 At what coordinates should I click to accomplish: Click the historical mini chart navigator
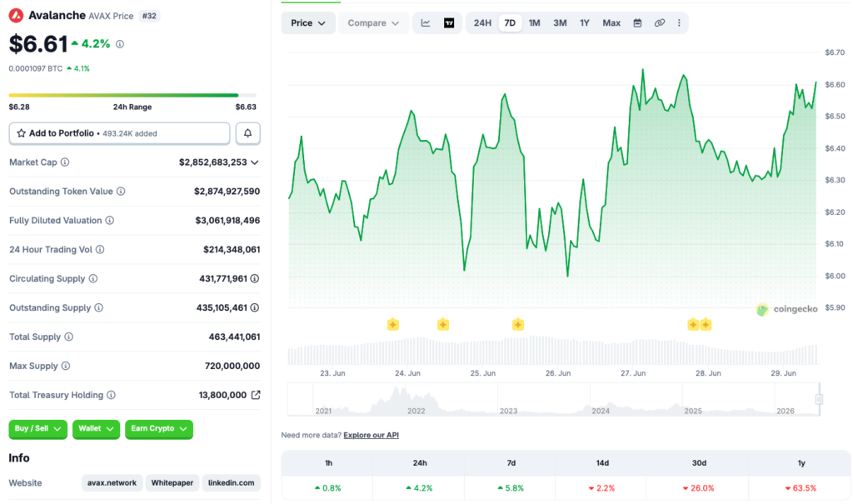[x=554, y=400]
